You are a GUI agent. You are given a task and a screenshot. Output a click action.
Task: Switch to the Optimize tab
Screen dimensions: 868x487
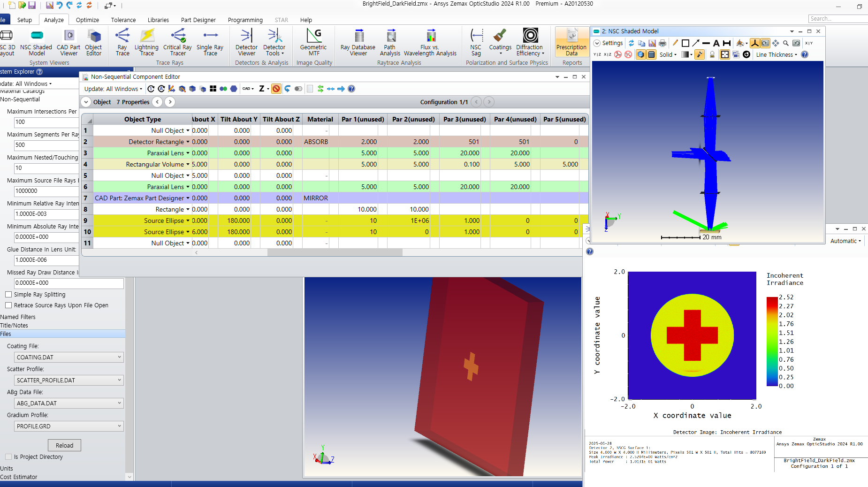click(87, 20)
